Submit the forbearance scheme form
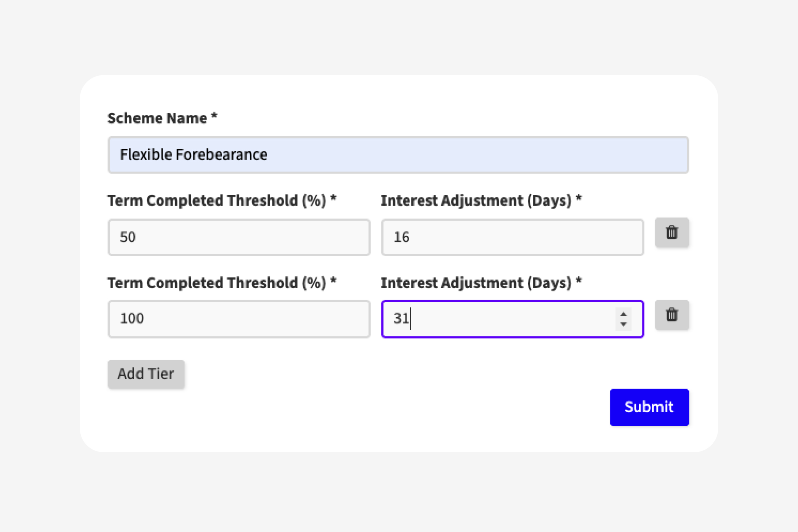 (649, 407)
